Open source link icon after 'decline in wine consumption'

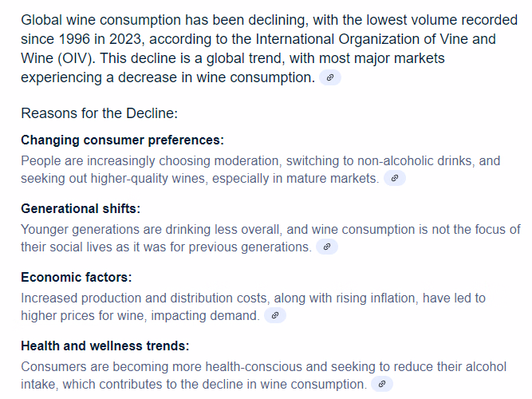tap(382, 384)
